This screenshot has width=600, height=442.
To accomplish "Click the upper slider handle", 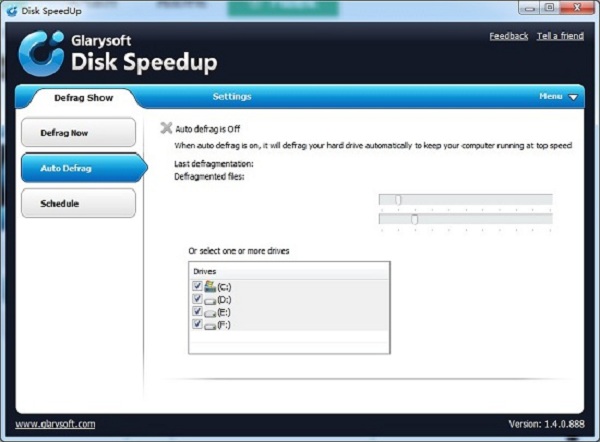I will click(x=398, y=200).
